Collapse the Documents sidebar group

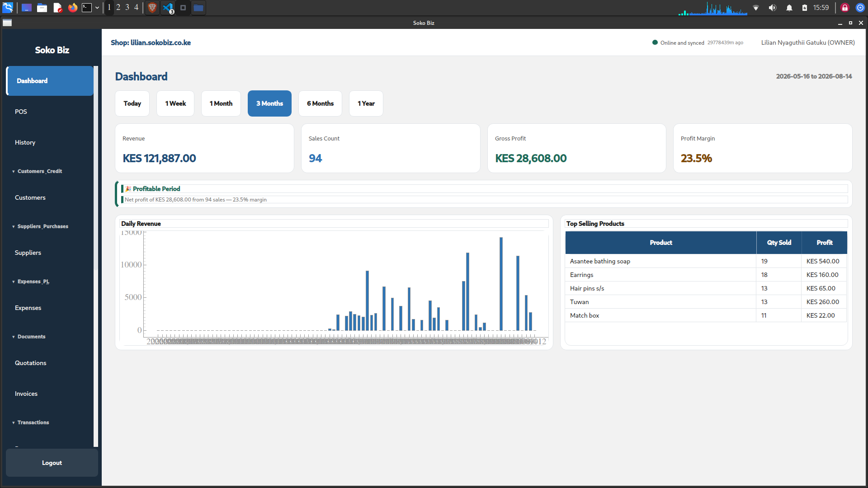coord(31,337)
